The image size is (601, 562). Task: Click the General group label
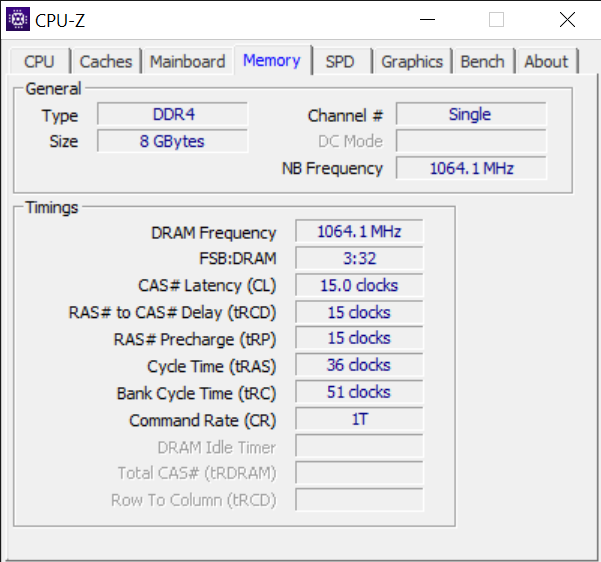click(53, 89)
